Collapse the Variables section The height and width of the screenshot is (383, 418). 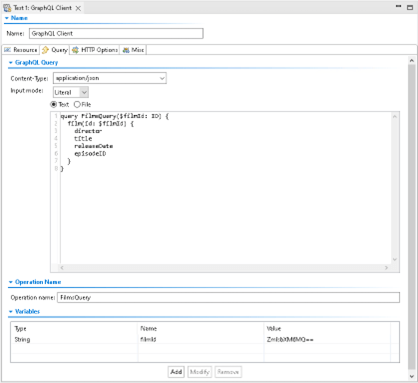tap(11, 311)
